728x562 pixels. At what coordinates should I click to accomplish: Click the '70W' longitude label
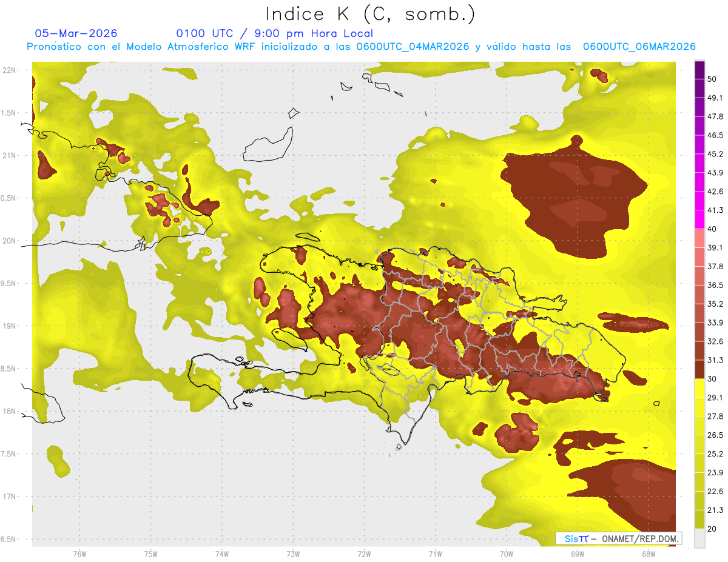coord(507,554)
